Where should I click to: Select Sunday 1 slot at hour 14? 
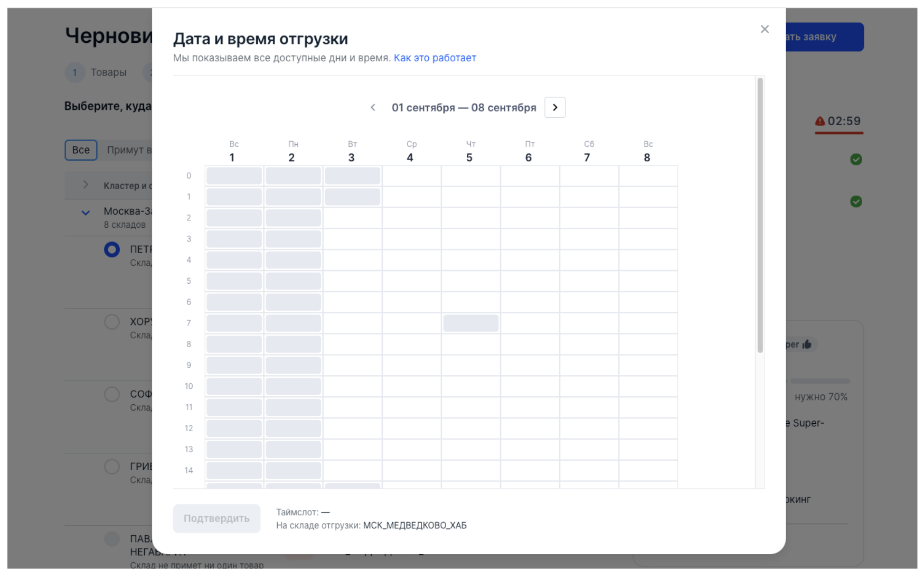[x=234, y=470]
